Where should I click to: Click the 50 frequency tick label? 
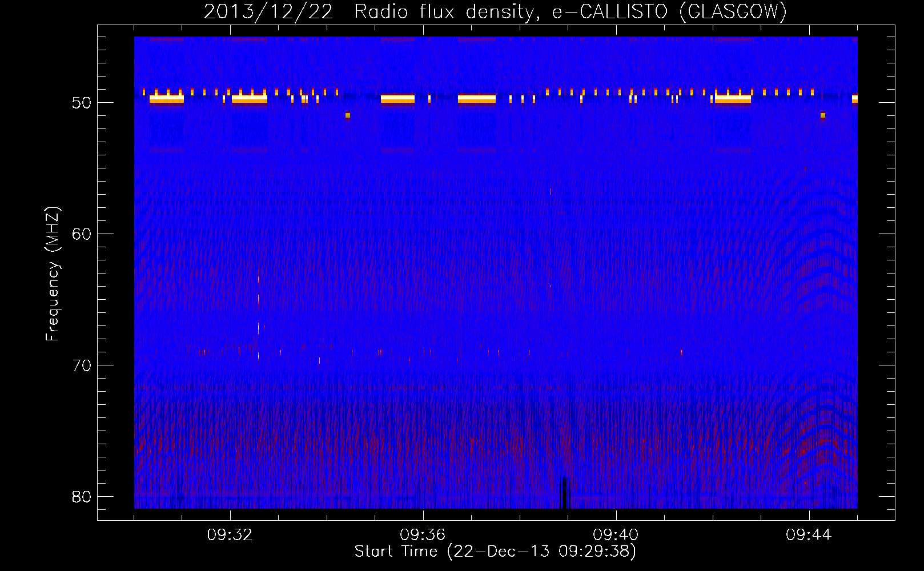(x=82, y=103)
